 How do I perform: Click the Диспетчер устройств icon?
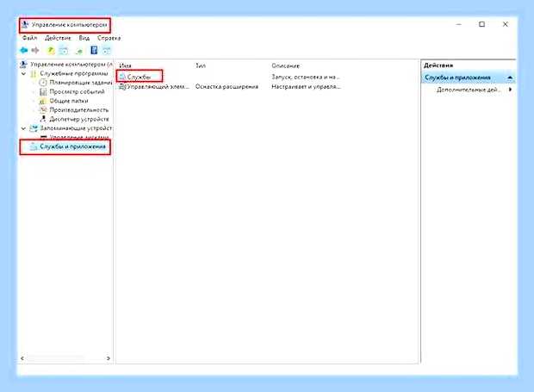(x=43, y=119)
